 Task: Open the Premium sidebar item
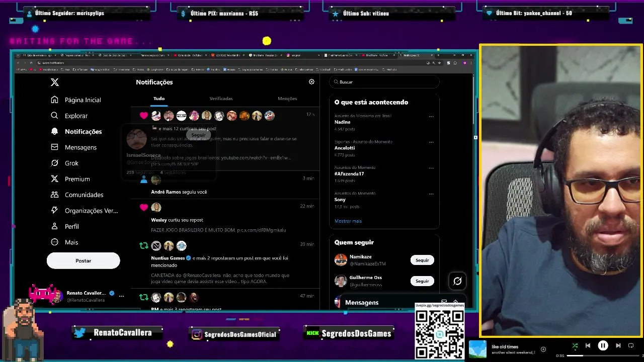coord(70,179)
